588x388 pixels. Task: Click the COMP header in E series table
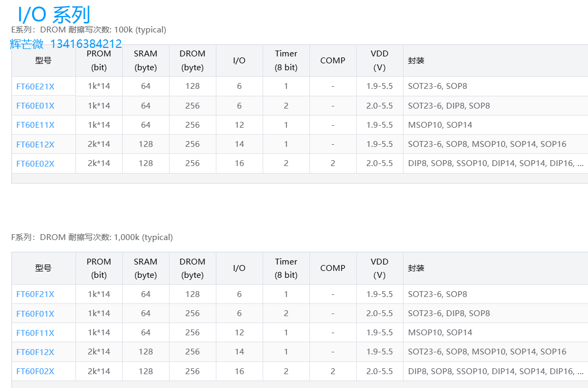coord(333,61)
